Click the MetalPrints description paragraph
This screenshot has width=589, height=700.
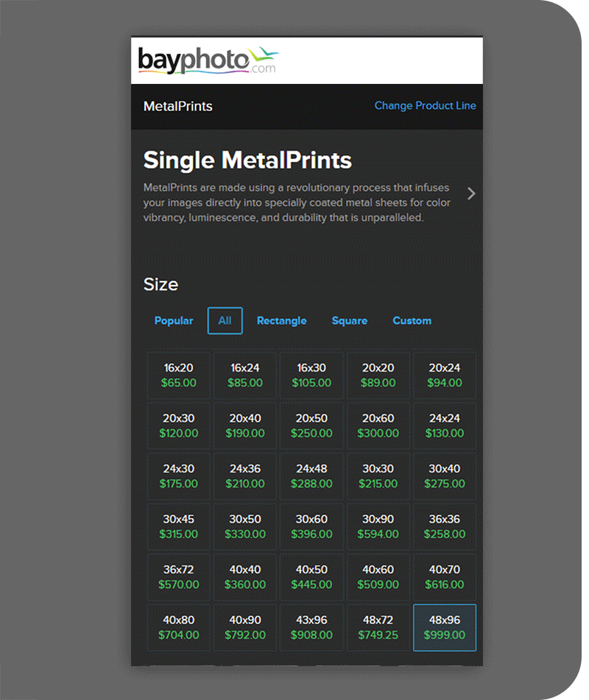[297, 202]
